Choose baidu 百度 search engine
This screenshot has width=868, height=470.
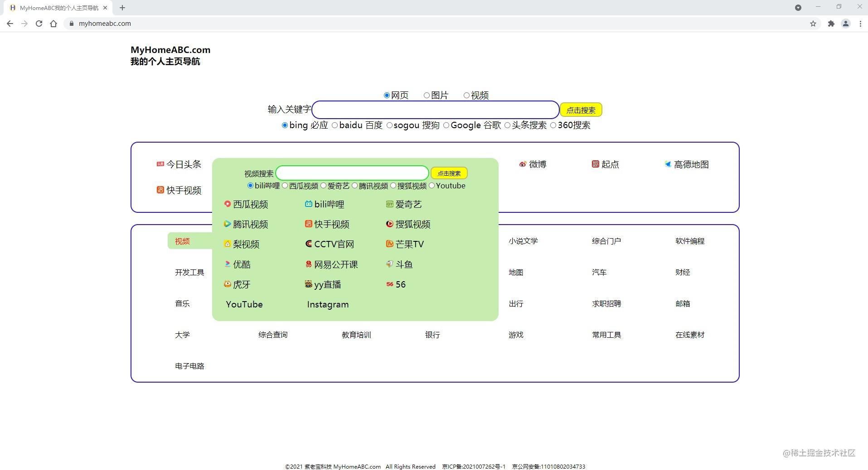tap(335, 125)
